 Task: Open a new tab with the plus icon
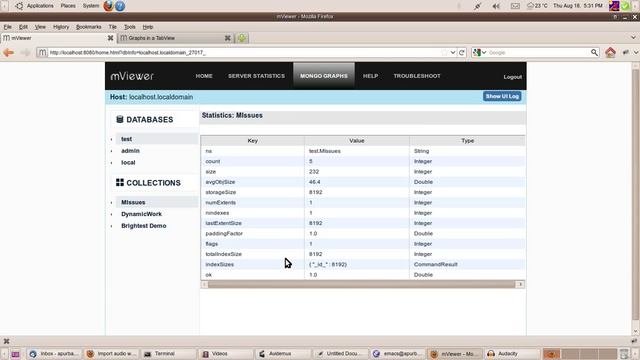tap(242, 38)
